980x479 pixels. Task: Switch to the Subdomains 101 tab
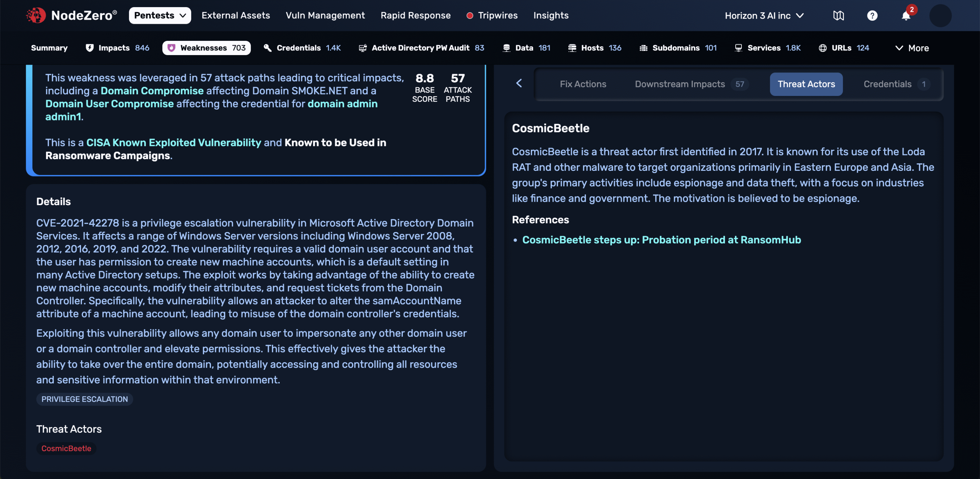click(x=678, y=48)
